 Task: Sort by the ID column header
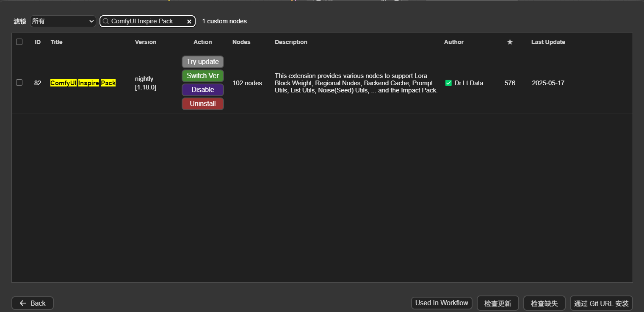point(38,42)
